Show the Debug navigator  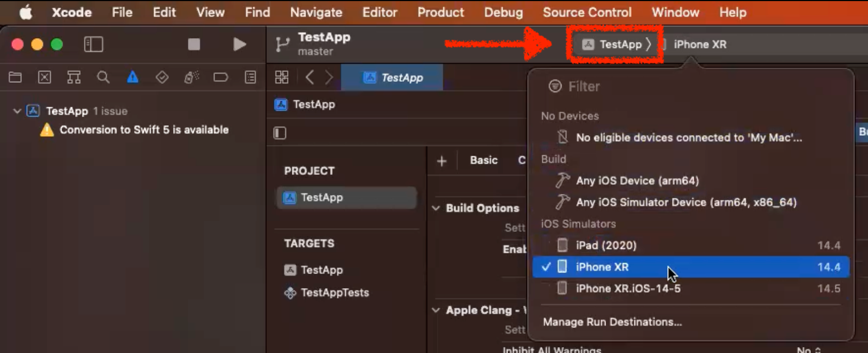[x=191, y=77]
